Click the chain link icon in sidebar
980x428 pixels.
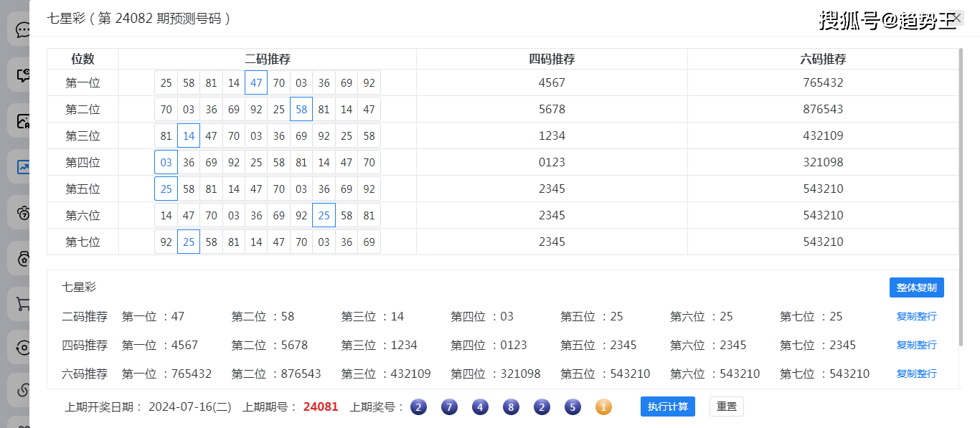(x=22, y=391)
